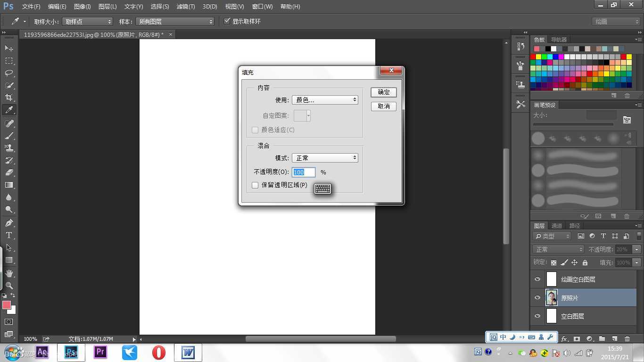Click the 确定 button
This screenshot has width=644, height=362.
pos(383,92)
